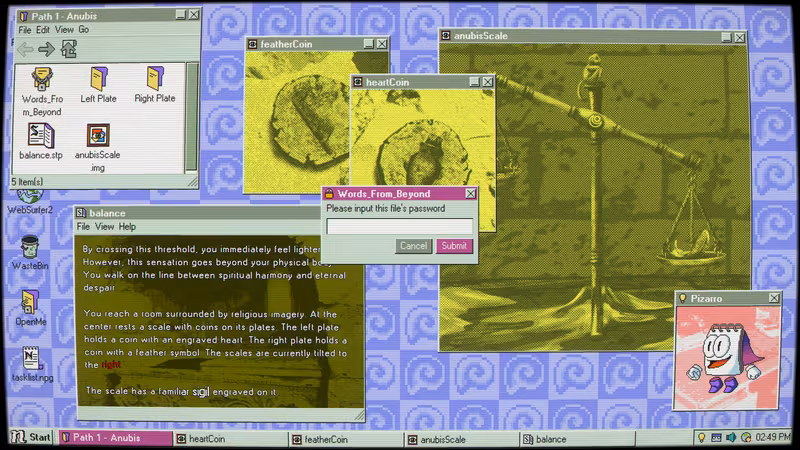Click the lock icon in Words_From_Beyond title bar
This screenshot has height=450, width=800.
[x=330, y=193]
